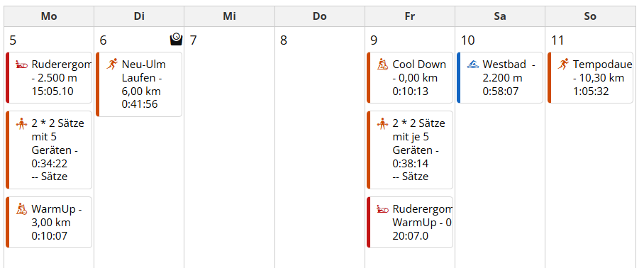Open the Tempodauerlauf 10,30 km workout

pos(590,77)
